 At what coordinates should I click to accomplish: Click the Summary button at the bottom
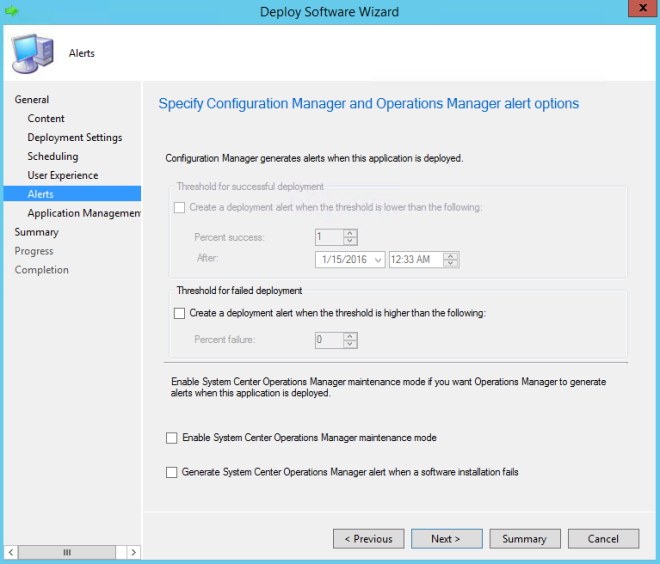coord(525,539)
